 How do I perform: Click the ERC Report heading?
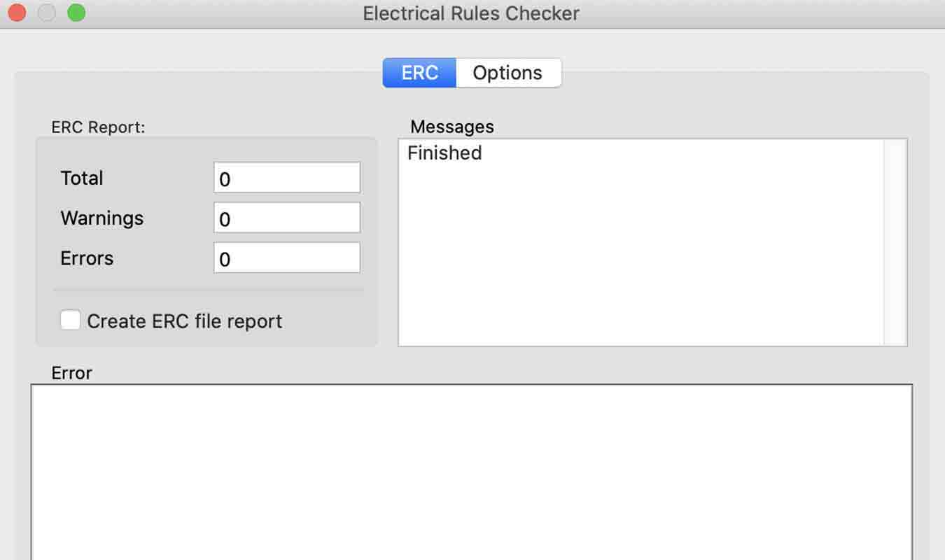[98, 127]
